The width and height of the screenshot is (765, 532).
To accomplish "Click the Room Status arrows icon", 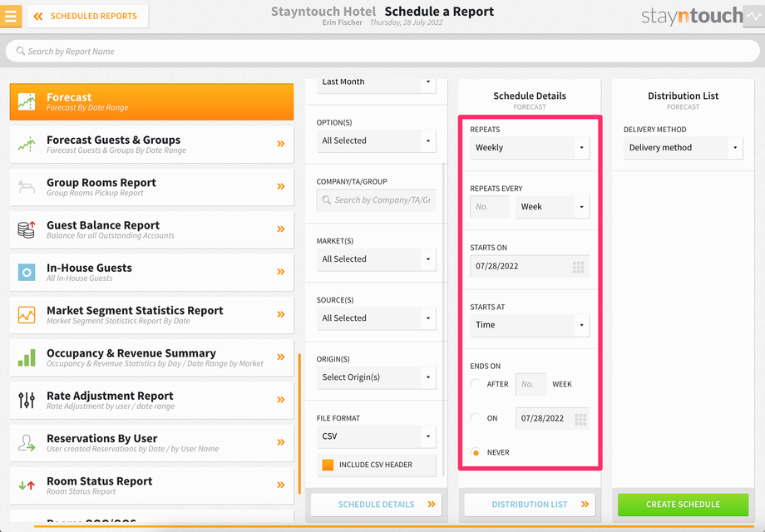I will click(27, 485).
